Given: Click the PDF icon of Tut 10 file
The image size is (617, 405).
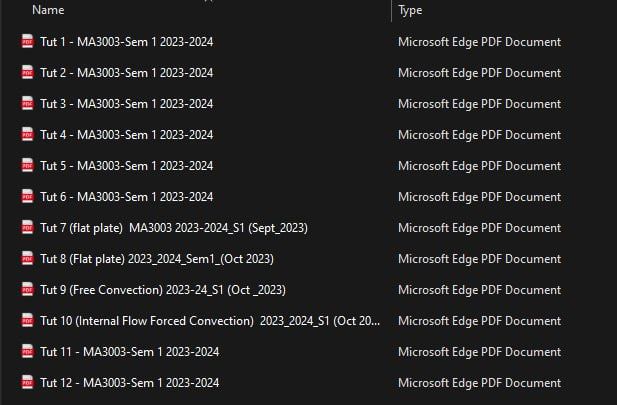Looking at the screenshot, I should pos(28,320).
